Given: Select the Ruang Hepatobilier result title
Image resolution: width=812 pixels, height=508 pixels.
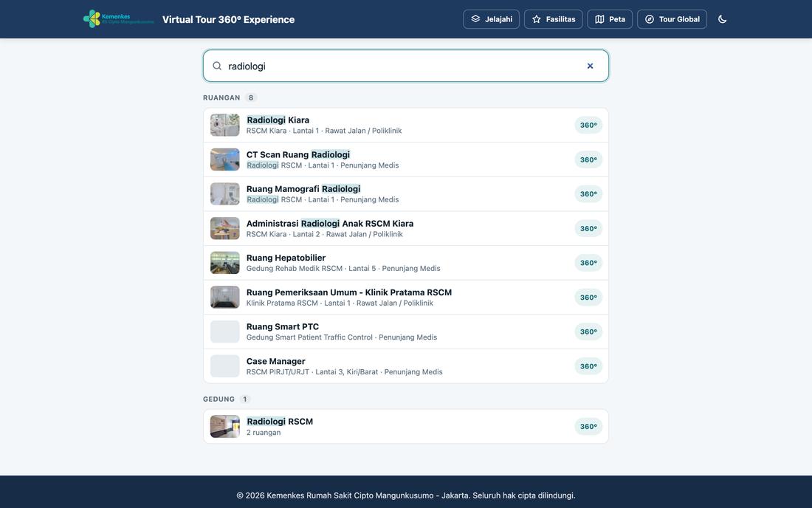Looking at the screenshot, I should point(286,258).
